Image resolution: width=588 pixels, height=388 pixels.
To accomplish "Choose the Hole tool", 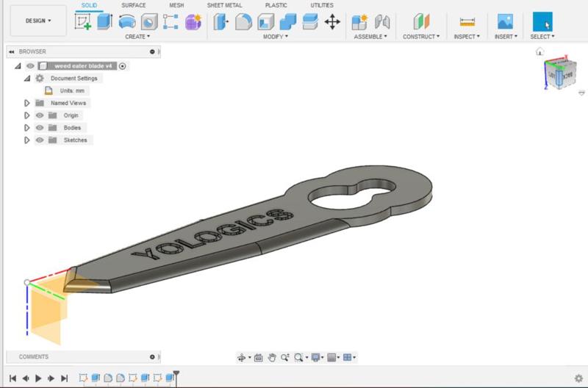I will 149,22.
